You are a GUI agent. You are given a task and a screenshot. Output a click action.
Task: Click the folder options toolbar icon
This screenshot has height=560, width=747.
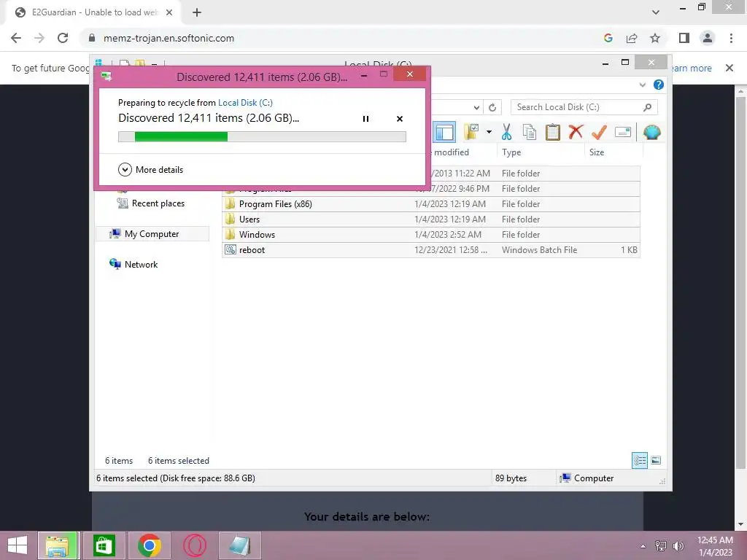point(471,132)
